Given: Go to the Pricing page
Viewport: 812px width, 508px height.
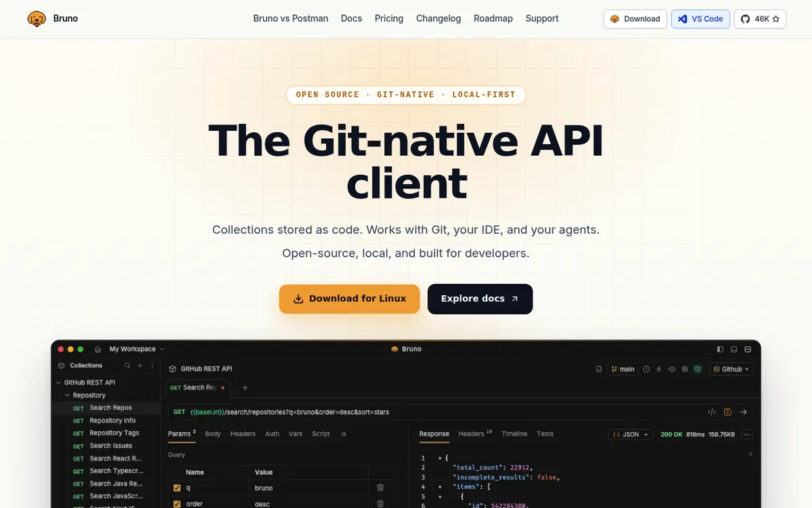Looking at the screenshot, I should click(389, 19).
